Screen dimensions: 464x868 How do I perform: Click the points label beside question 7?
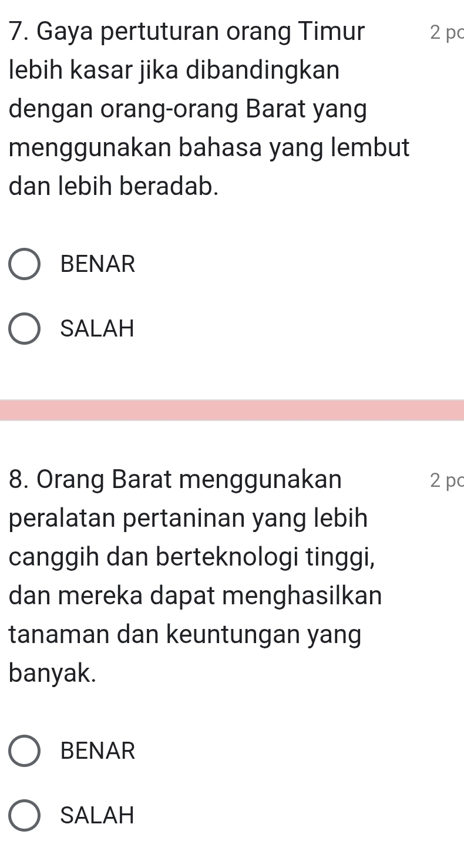point(446,33)
